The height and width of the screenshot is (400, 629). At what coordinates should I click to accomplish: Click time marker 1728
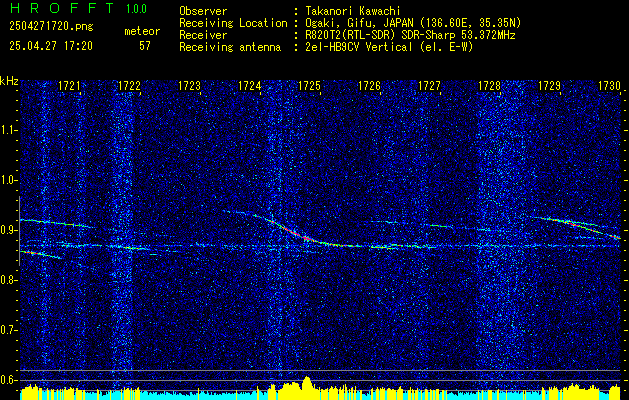490,85
